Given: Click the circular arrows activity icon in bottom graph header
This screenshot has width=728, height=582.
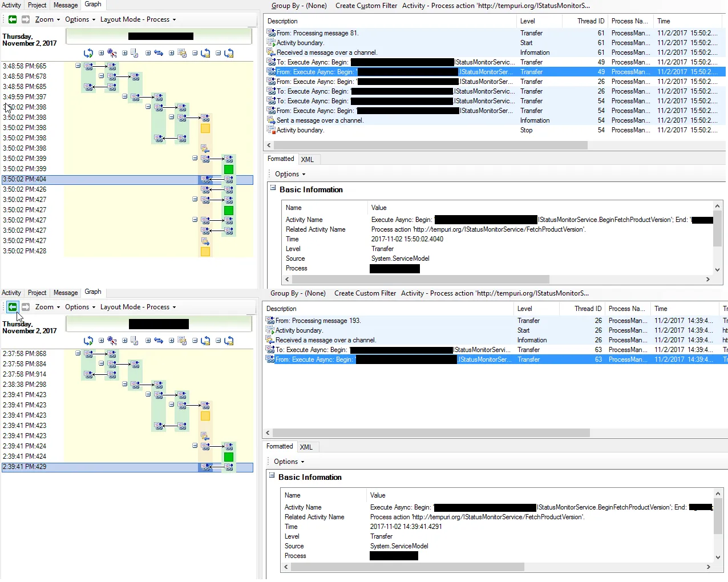Looking at the screenshot, I should [88, 341].
